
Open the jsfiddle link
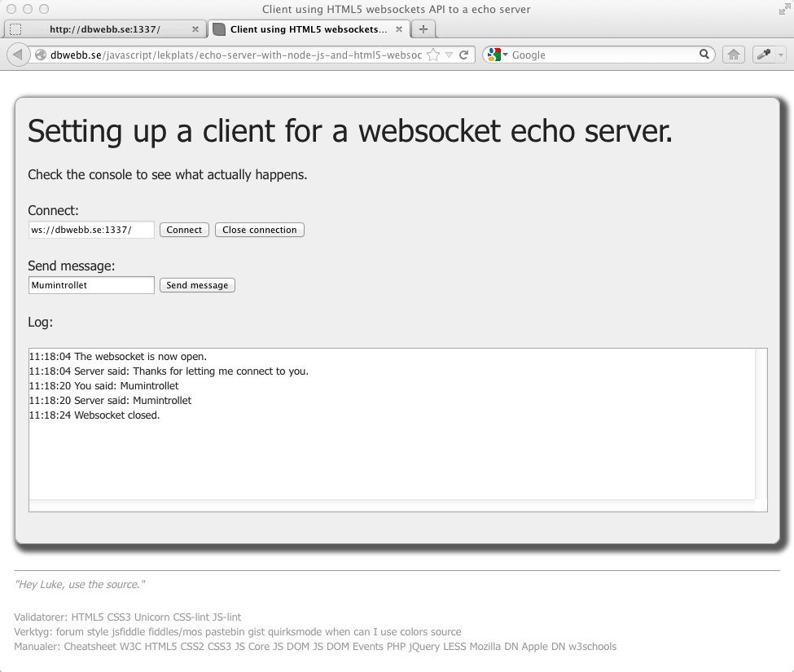[x=129, y=631]
